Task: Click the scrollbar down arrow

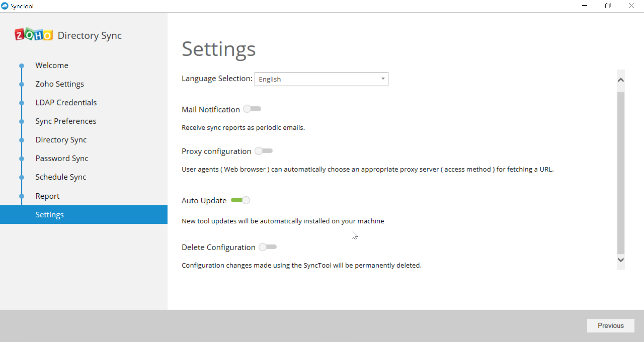Action: click(x=621, y=260)
